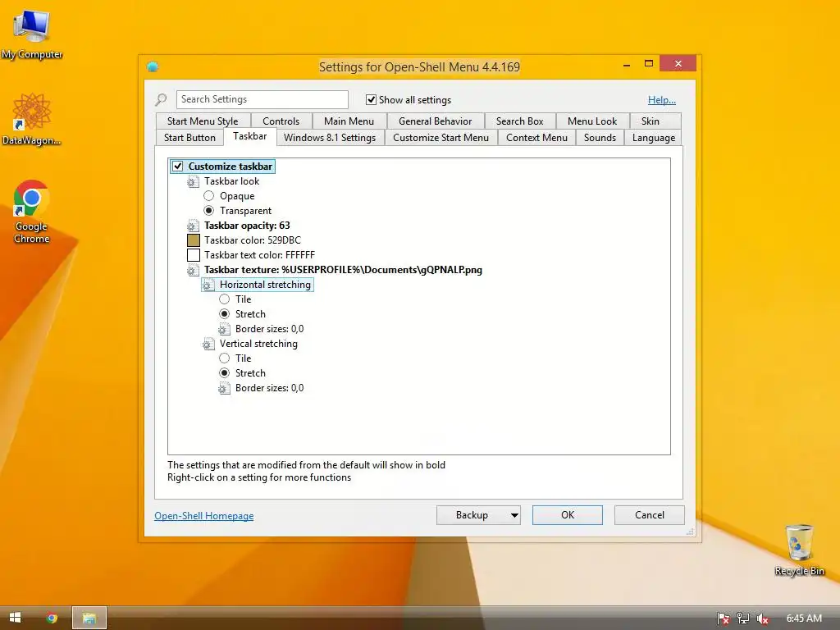
Task: Click the gear icon beside Vertical stretching
Action: pyautogui.click(x=208, y=344)
